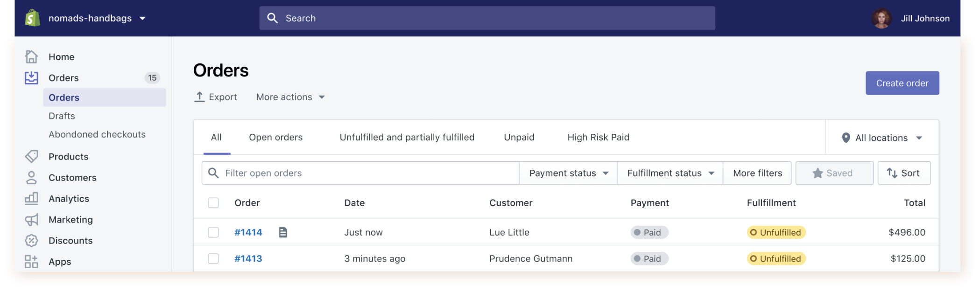Select the checkbox for order #1413
Screen dimensions: 980x291
pos(213,258)
